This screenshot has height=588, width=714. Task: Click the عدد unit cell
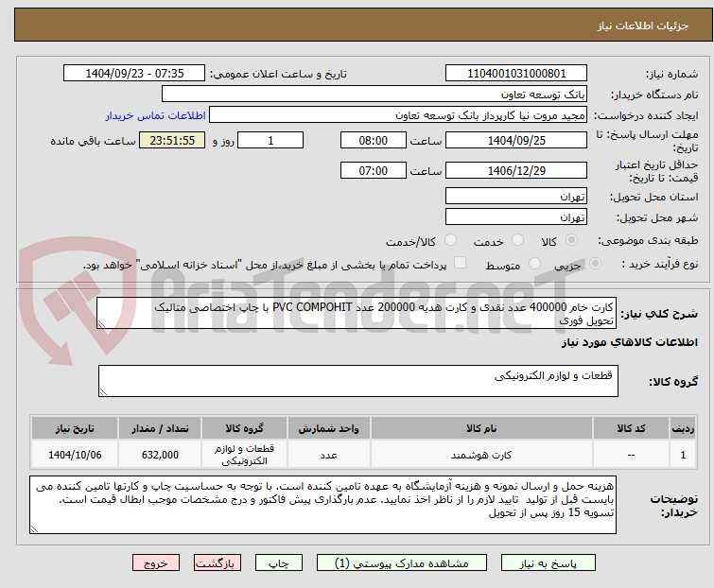click(328, 454)
